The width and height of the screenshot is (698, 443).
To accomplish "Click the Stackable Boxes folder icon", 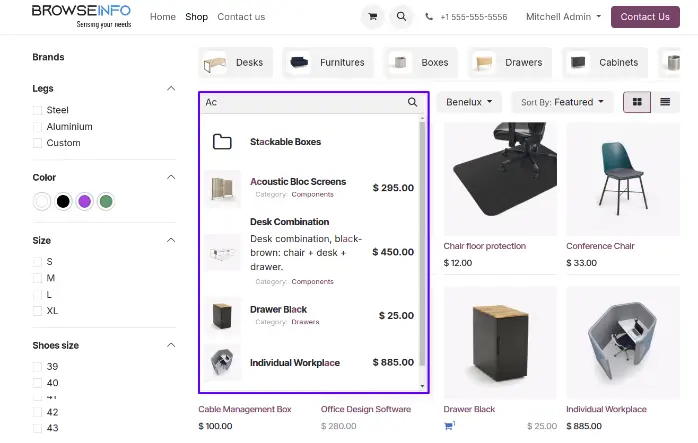I will click(x=222, y=142).
